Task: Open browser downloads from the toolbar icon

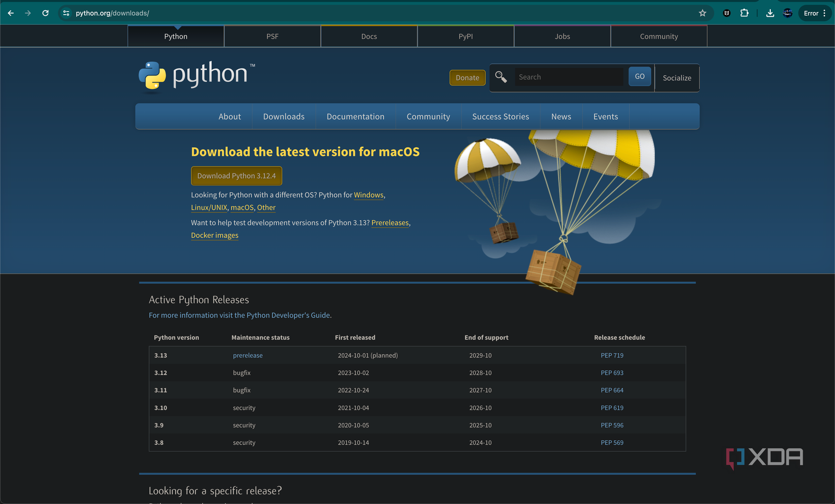Action: click(770, 13)
